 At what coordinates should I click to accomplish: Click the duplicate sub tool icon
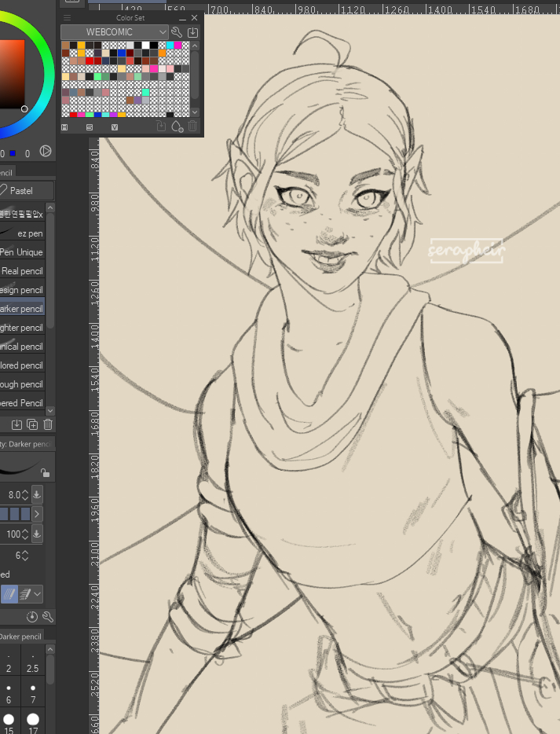32,424
